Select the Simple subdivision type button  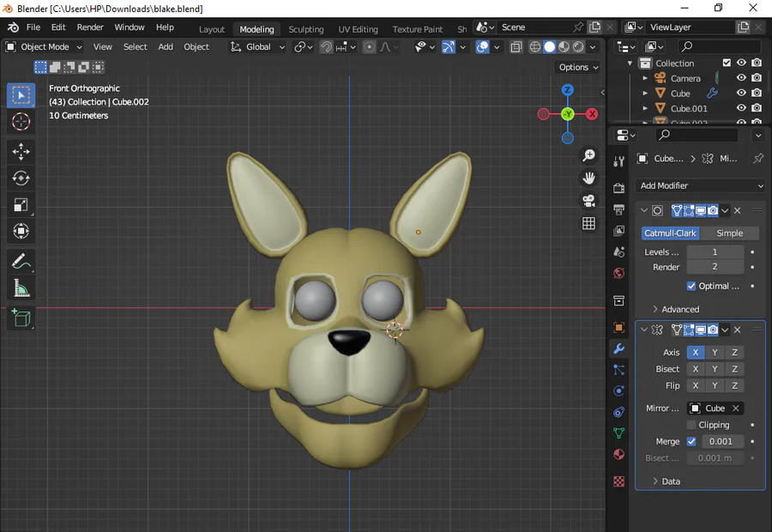pos(730,233)
